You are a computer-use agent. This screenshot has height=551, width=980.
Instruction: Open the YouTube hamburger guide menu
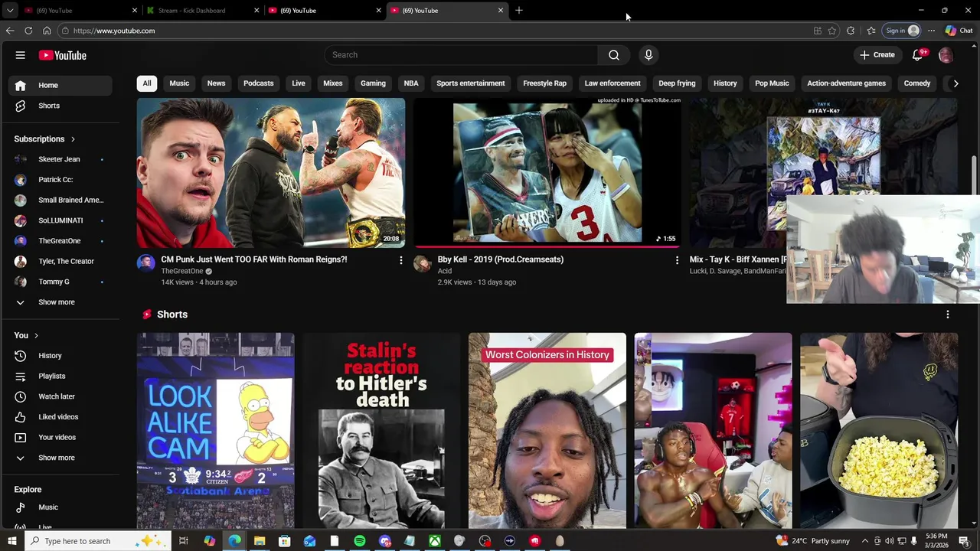[21, 55]
